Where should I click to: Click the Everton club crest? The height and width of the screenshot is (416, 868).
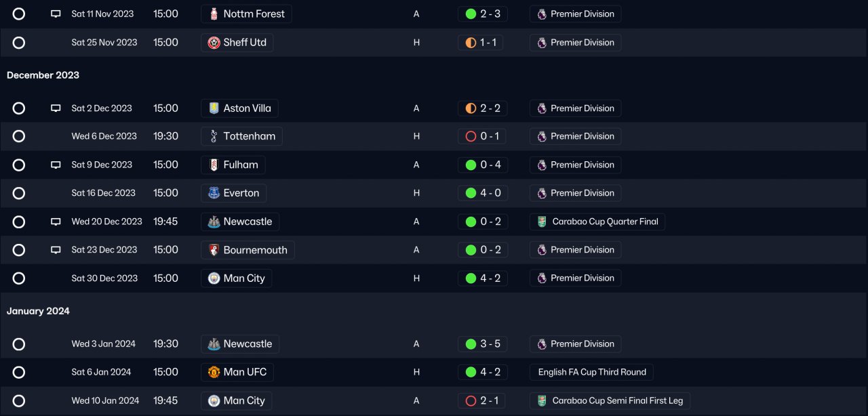(x=214, y=193)
